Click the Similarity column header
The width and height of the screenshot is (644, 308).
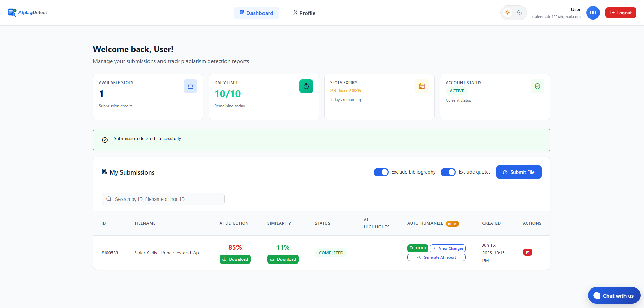[x=279, y=223]
